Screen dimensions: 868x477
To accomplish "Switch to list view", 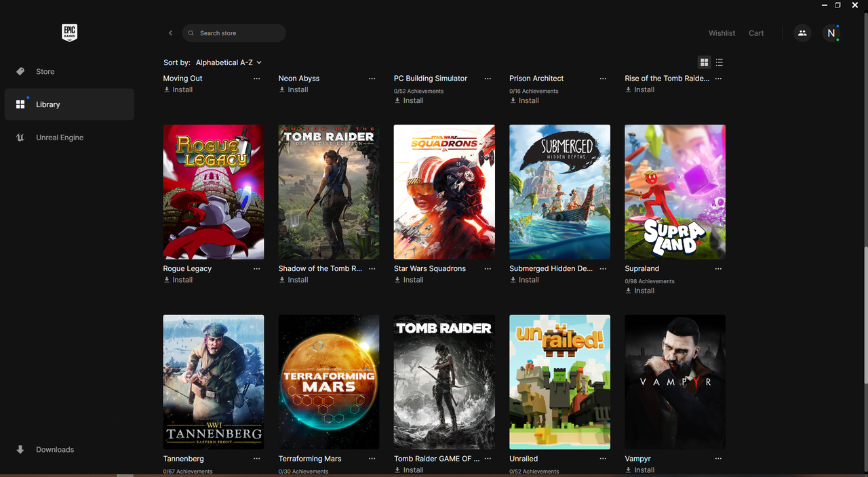I will click(x=719, y=62).
